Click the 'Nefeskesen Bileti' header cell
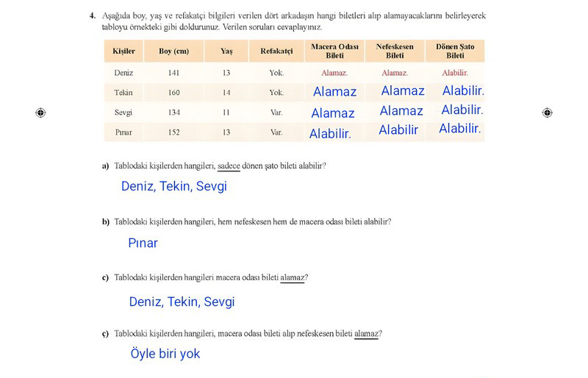 point(395,51)
